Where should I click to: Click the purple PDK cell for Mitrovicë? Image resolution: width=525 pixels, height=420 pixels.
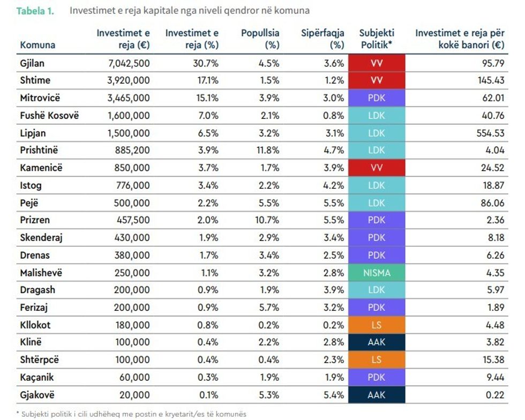377,98
